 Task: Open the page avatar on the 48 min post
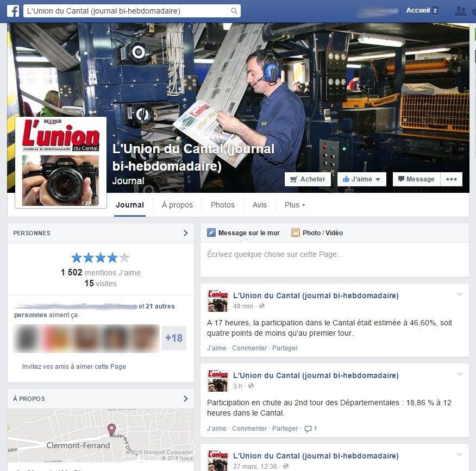218,301
